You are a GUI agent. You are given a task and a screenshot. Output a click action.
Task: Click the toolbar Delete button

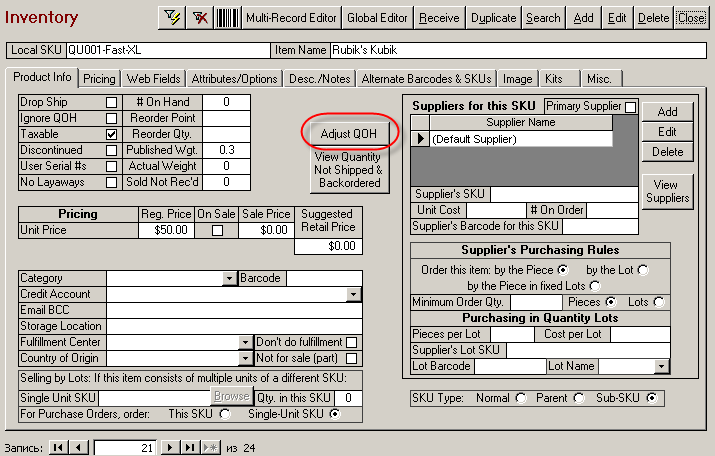tap(653, 18)
